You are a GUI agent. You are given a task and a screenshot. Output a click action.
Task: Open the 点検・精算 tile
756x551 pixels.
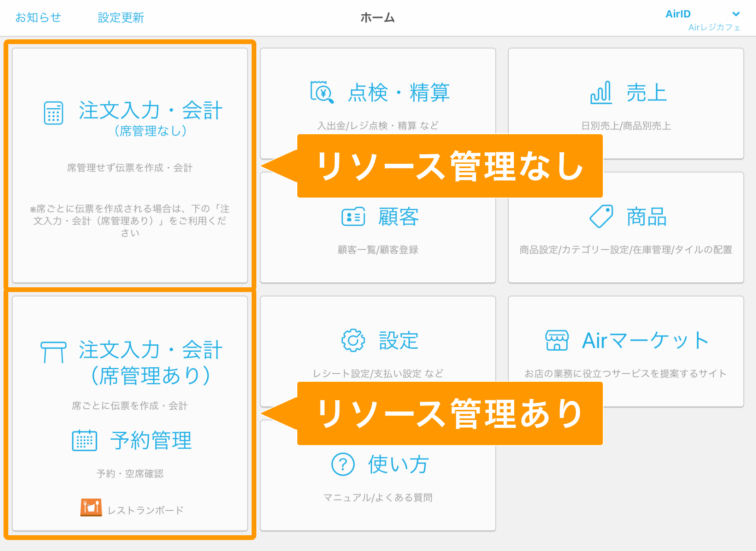(x=378, y=91)
